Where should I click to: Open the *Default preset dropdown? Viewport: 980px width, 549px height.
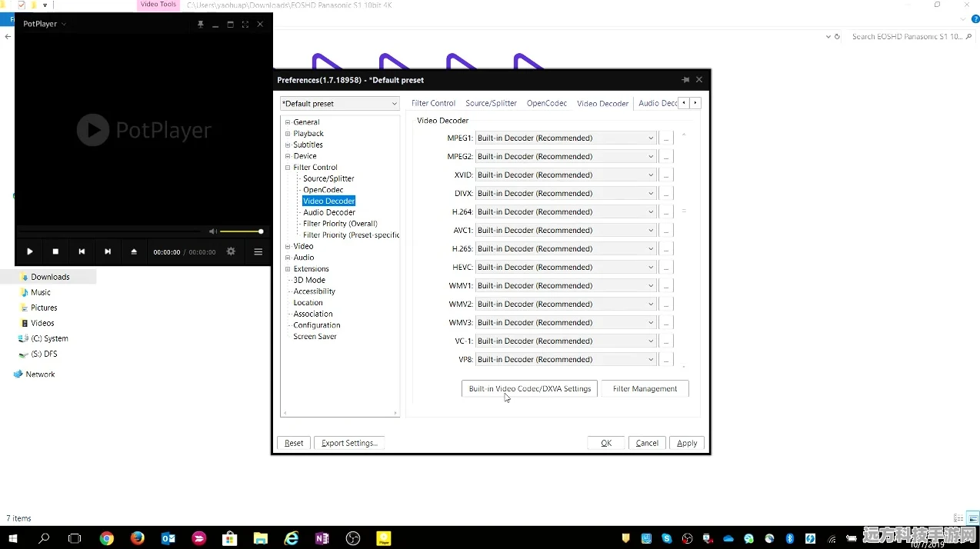(339, 103)
